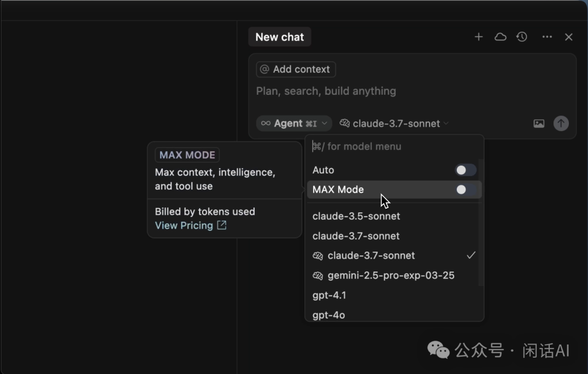This screenshot has width=588, height=374.
Task: Expand the Agent mode dropdown
Action: 293,124
